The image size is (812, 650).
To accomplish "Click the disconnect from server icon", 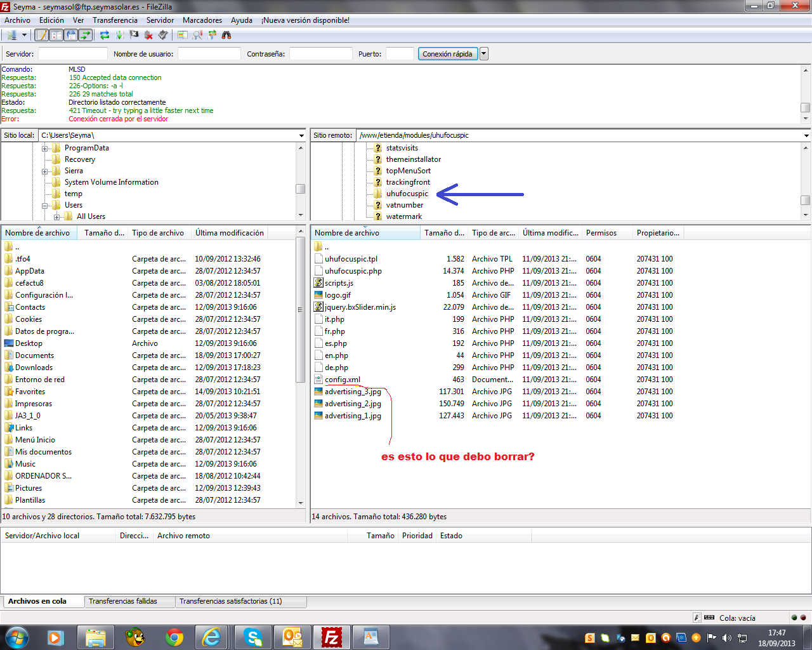I will click(x=148, y=36).
